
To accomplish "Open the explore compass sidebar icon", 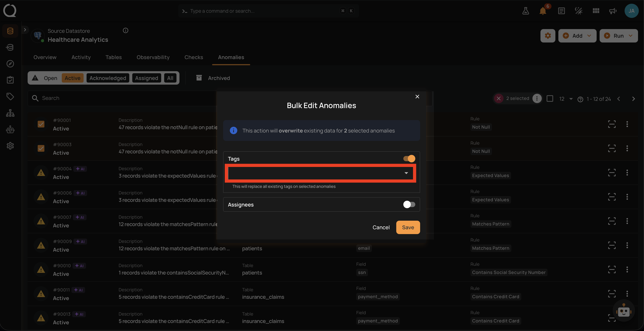I will [x=10, y=64].
